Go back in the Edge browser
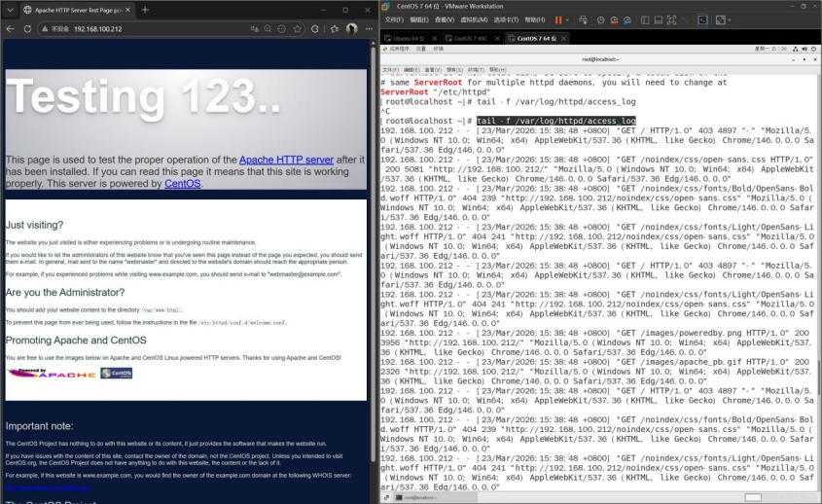Image resolution: width=822 pixels, height=504 pixels. pyautogui.click(x=10, y=29)
